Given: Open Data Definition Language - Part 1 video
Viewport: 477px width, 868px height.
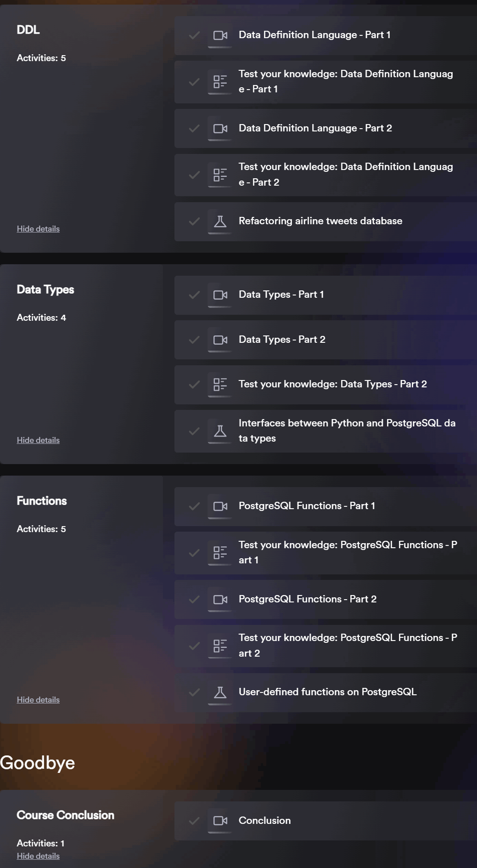Looking at the screenshot, I should [325, 35].
